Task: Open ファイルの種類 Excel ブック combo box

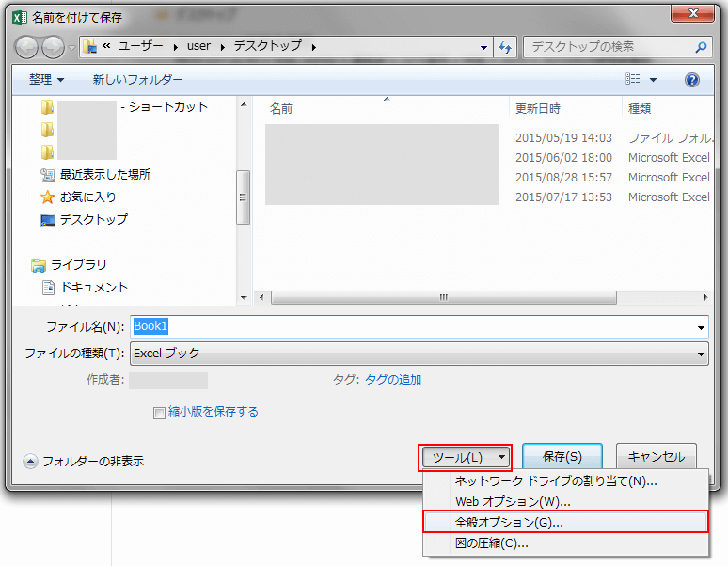Action: pyautogui.click(x=419, y=354)
